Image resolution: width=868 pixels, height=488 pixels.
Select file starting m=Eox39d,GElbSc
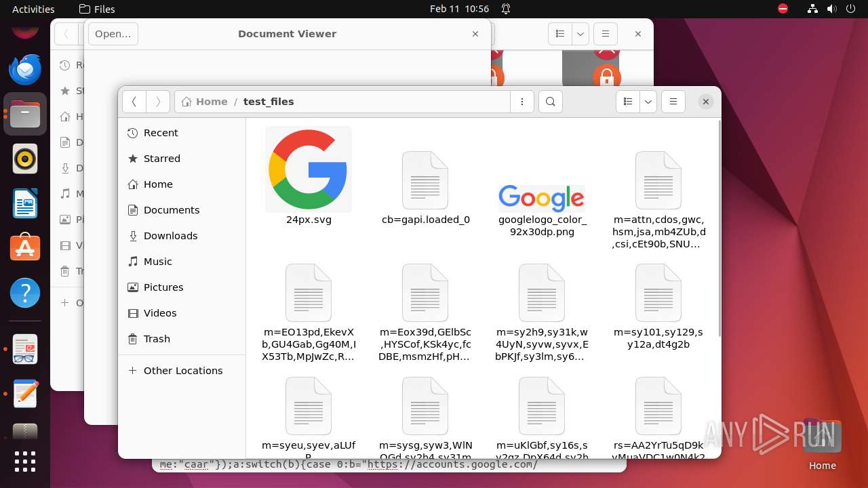pyautogui.click(x=425, y=312)
